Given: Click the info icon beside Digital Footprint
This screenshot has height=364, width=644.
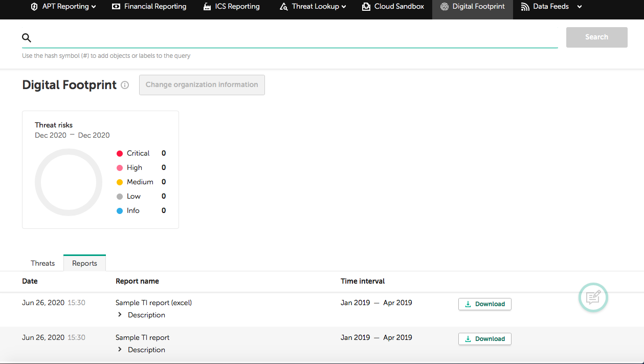Looking at the screenshot, I should [x=125, y=85].
